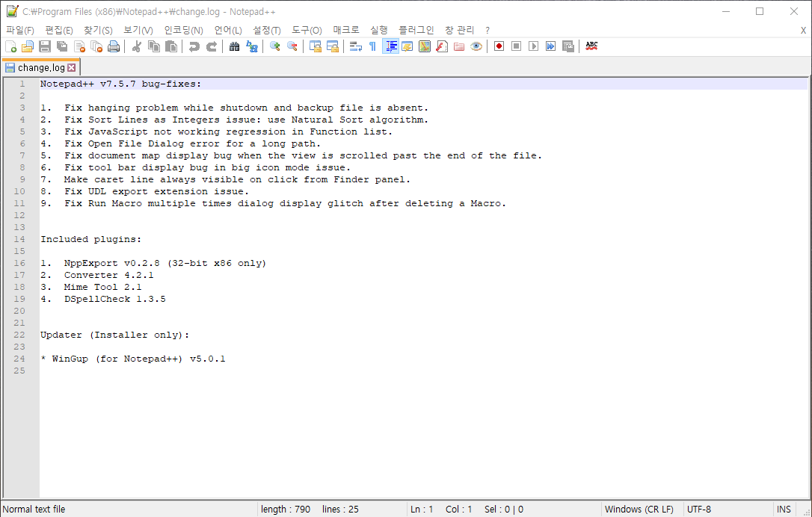The width and height of the screenshot is (812, 517).
Task: Paste clipboard using the Paste toolbar icon
Action: click(171, 46)
